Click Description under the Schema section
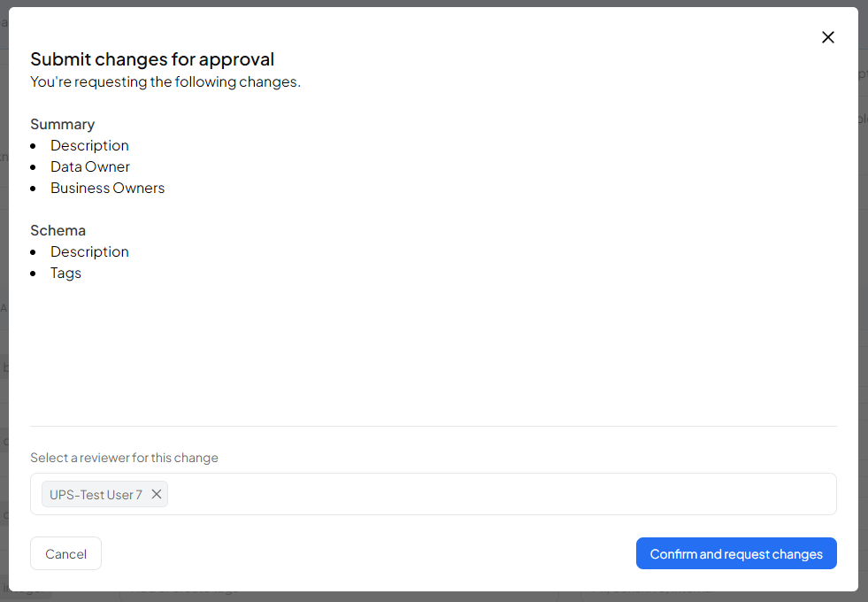Image resolution: width=868 pixels, height=602 pixels. tap(89, 251)
